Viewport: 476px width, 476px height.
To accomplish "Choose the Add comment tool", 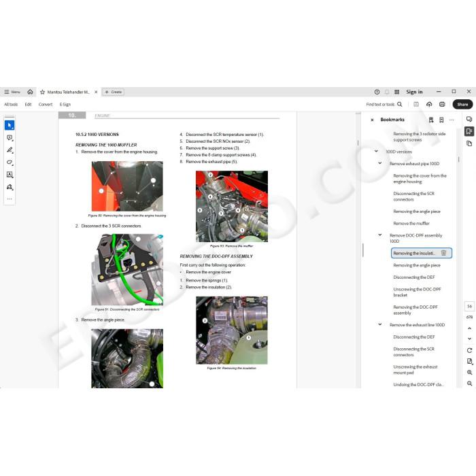I will [10, 137].
